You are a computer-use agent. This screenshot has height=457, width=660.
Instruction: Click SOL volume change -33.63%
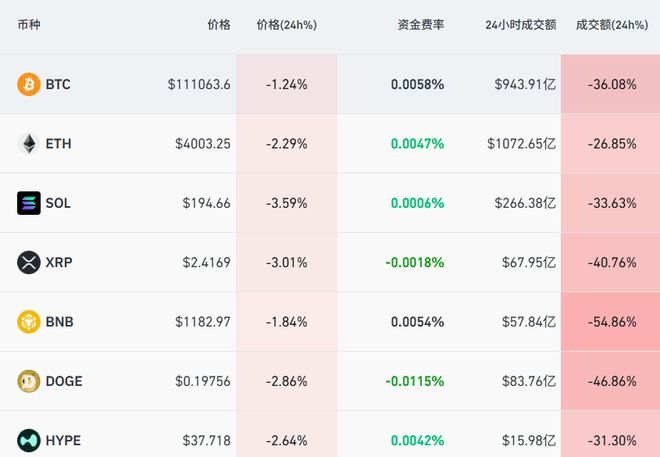tap(612, 203)
